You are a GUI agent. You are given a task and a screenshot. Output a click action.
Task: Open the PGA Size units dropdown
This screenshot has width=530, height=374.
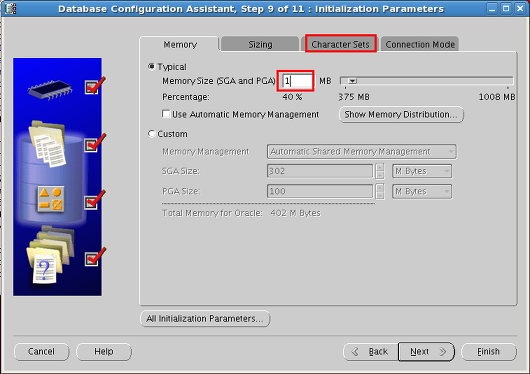pos(422,191)
